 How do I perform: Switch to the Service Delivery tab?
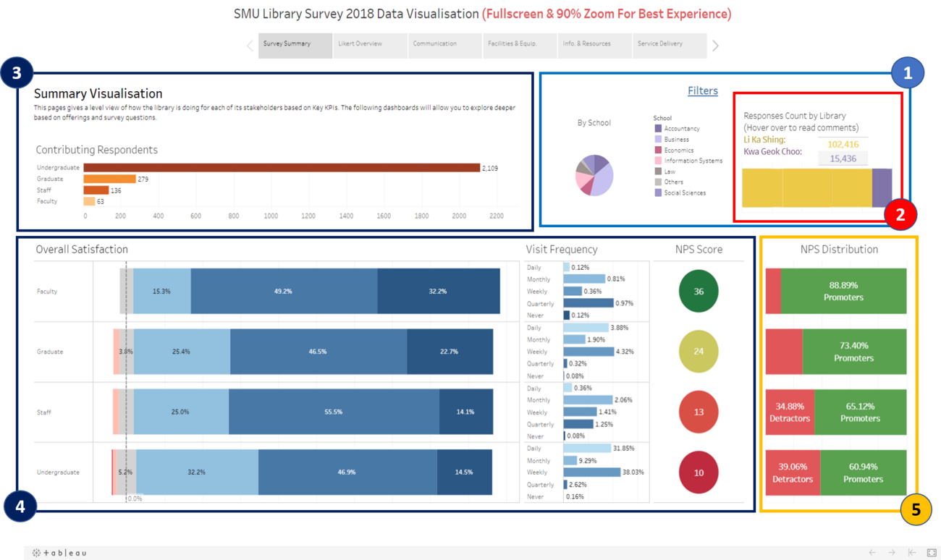[670, 45]
